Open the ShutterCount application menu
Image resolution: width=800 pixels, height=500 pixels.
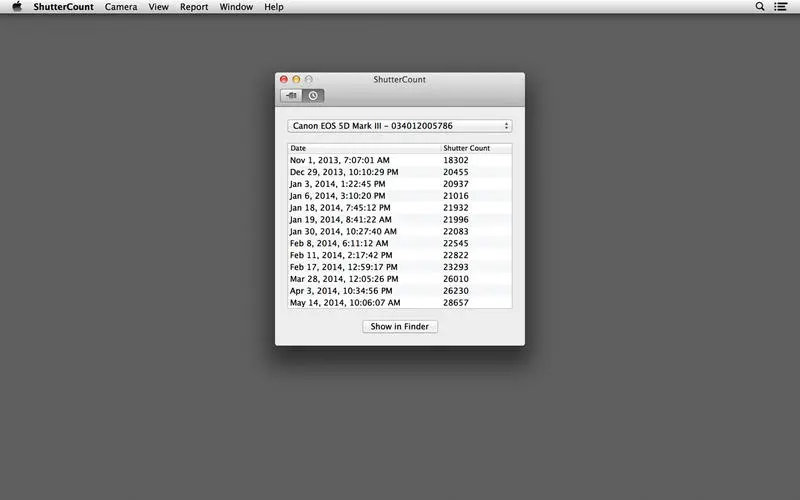(63, 7)
